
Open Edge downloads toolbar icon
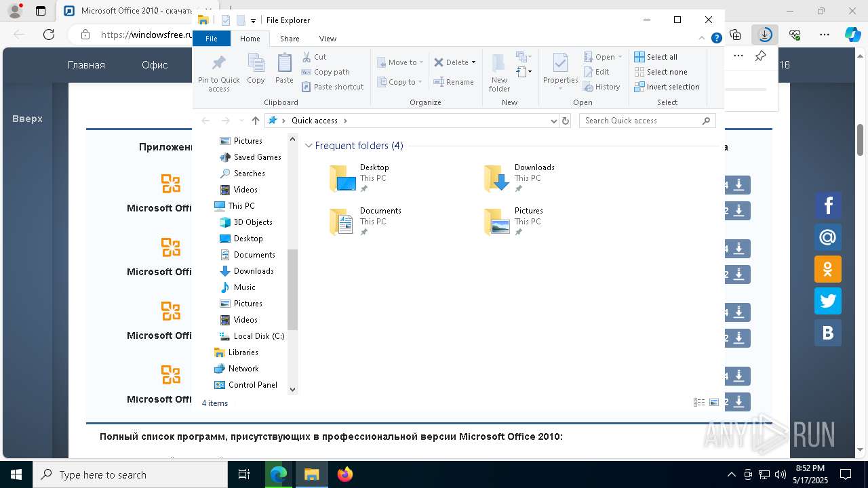765,35
